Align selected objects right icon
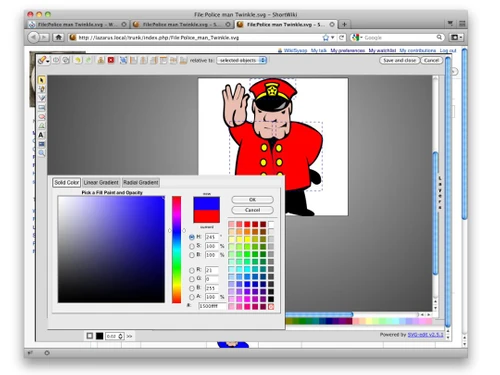This screenshot has height=375, width=500. click(153, 60)
